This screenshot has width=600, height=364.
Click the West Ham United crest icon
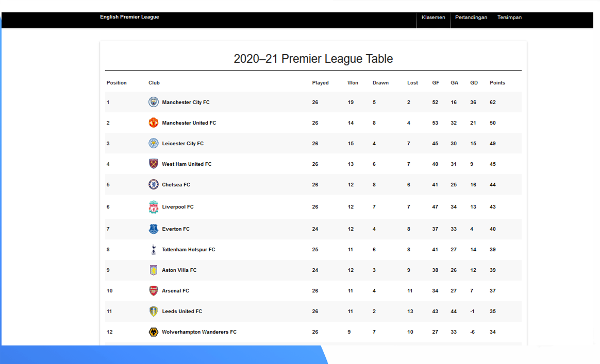click(153, 164)
